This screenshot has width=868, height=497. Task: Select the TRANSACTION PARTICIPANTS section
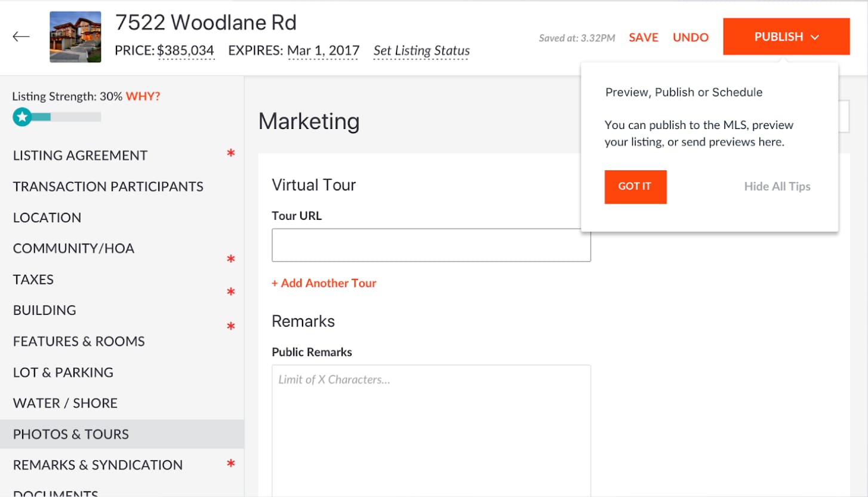(107, 186)
